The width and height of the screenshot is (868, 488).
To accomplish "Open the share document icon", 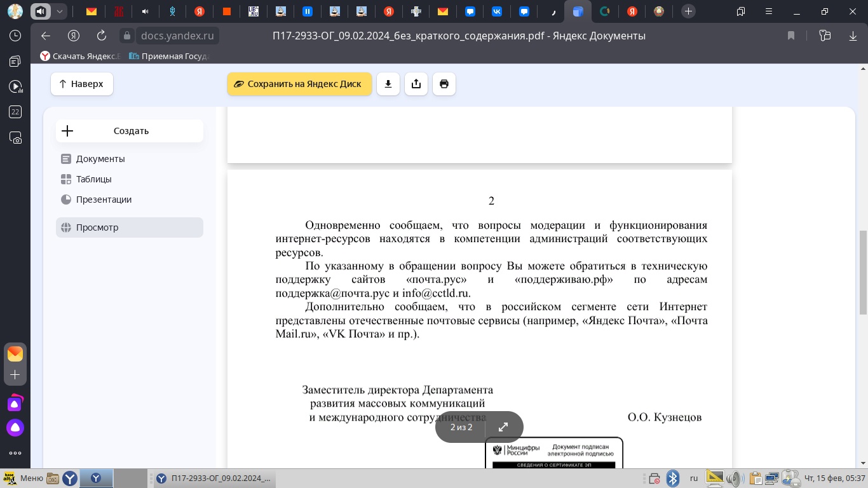I will [x=416, y=84].
